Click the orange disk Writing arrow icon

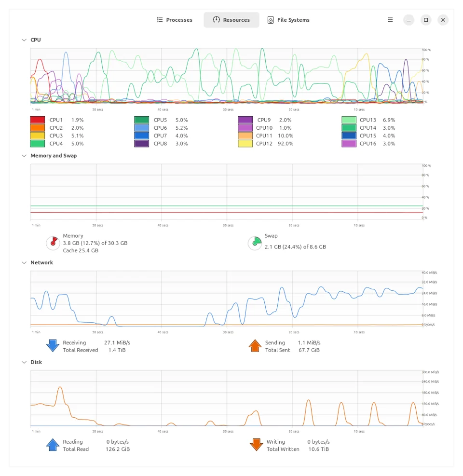[x=256, y=445]
